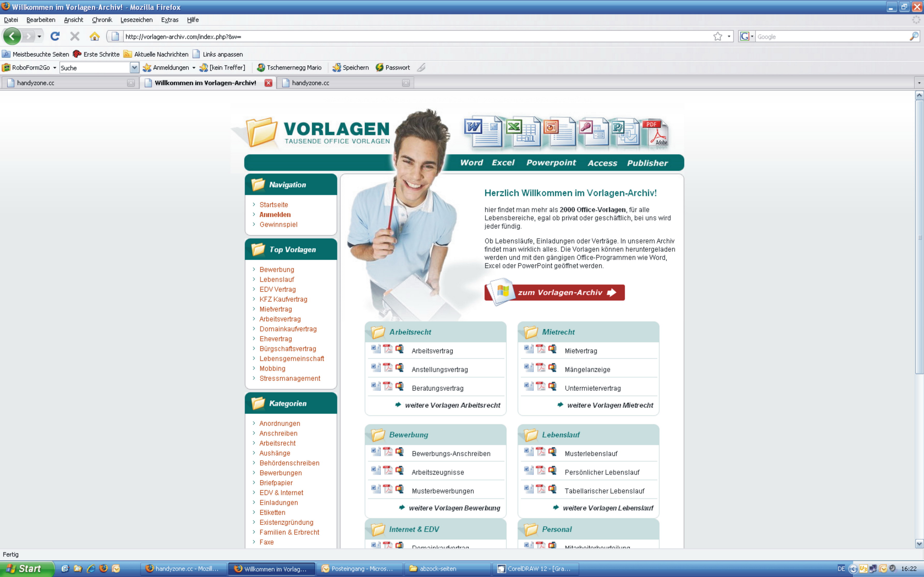
Task: Open the Chronik menu
Action: pyautogui.click(x=102, y=20)
